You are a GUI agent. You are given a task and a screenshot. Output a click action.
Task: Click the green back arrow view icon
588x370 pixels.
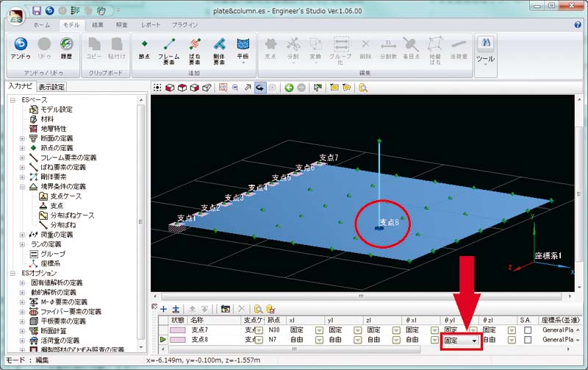(x=289, y=88)
